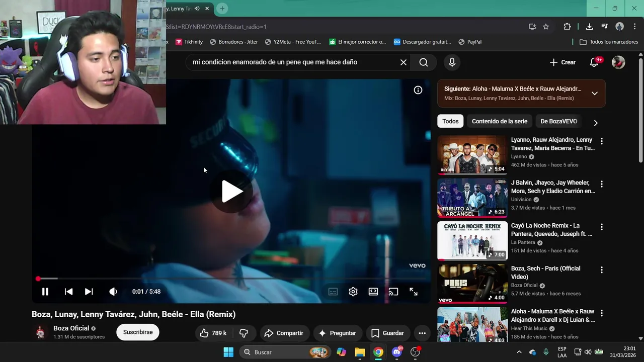The height and width of the screenshot is (362, 644).
Task: Open the Y2Meta bookmark
Action: [x=293, y=42]
